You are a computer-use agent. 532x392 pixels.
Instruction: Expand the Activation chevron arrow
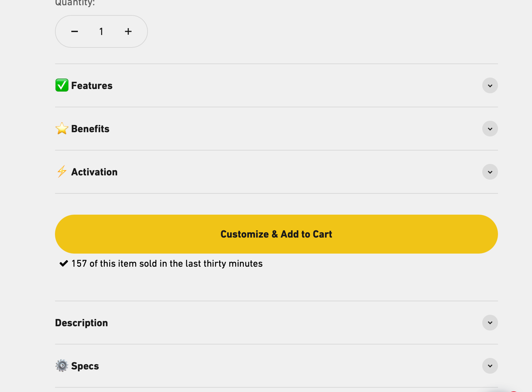tap(490, 172)
